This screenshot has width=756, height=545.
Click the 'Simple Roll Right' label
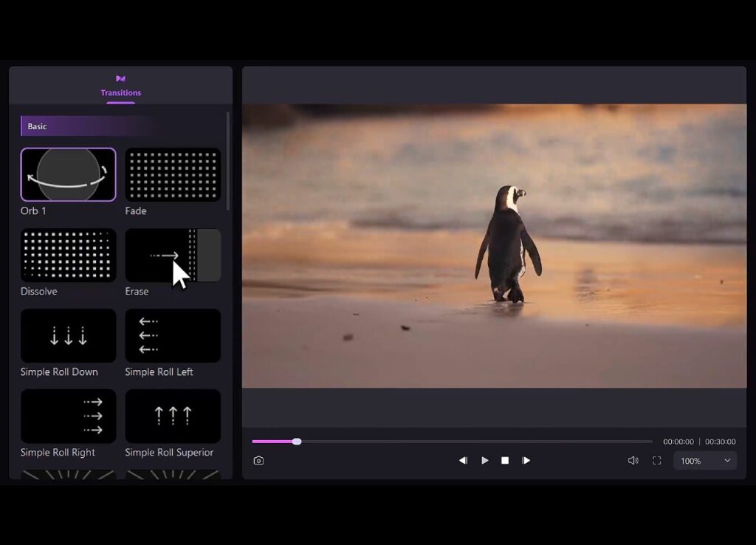58,453
